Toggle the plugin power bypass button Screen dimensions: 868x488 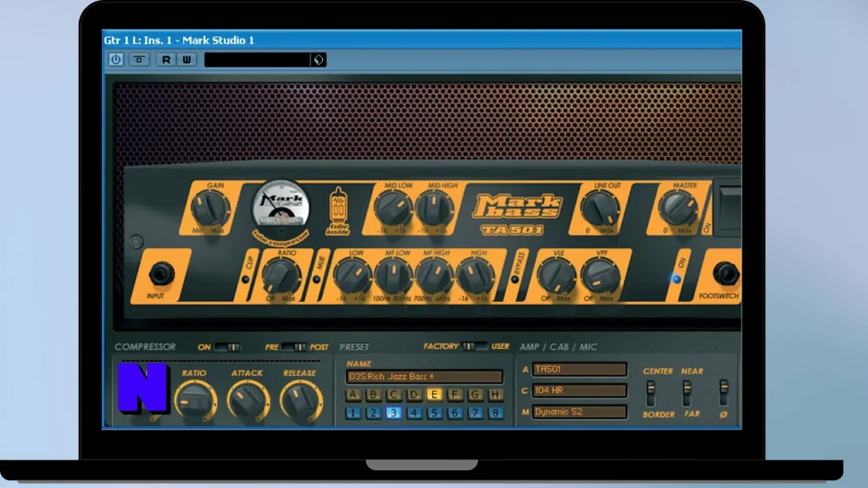pos(115,59)
